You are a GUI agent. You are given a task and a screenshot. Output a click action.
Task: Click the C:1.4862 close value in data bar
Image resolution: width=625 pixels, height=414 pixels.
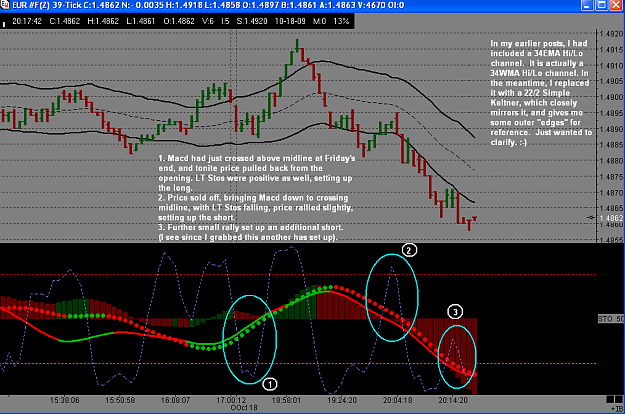tap(65, 21)
